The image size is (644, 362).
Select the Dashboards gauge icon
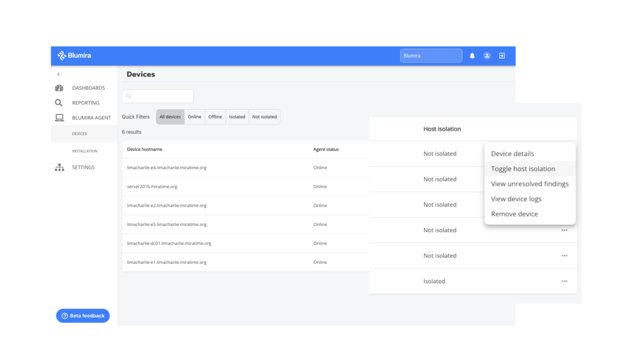coord(59,88)
